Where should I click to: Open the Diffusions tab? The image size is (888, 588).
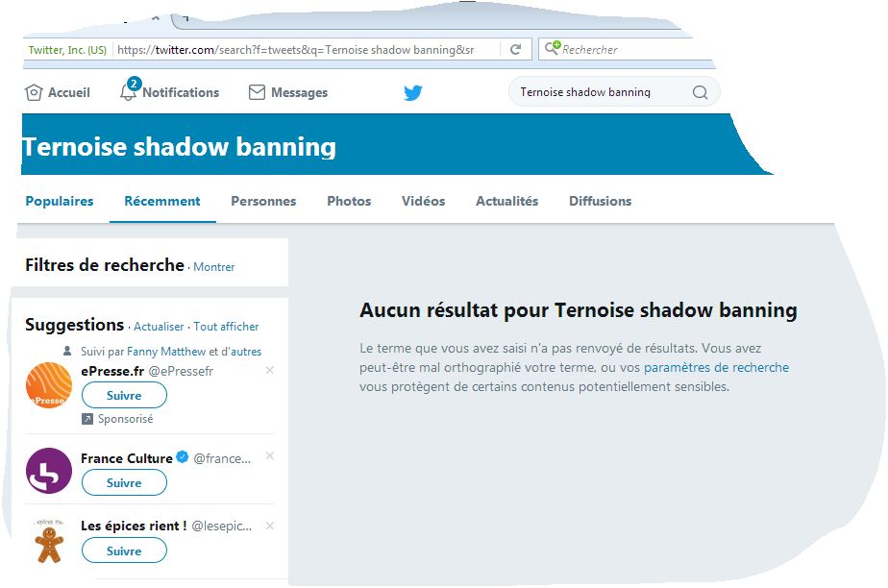[600, 202]
